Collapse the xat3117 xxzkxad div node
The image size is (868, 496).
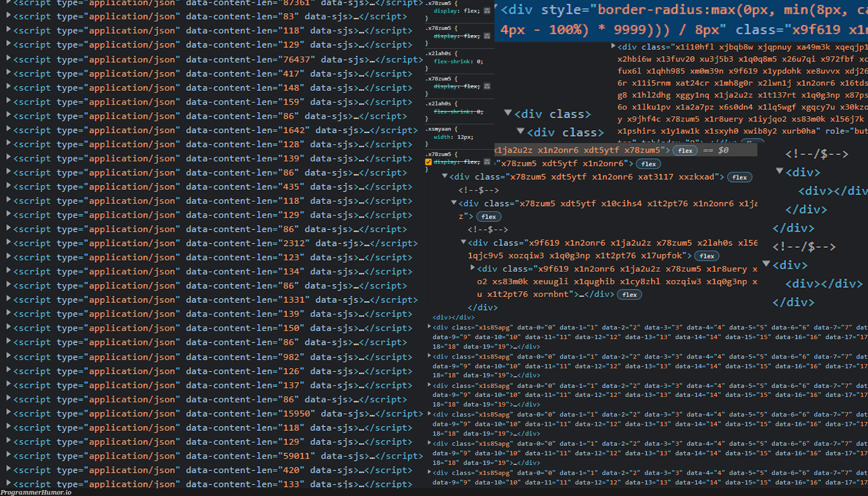coord(445,176)
